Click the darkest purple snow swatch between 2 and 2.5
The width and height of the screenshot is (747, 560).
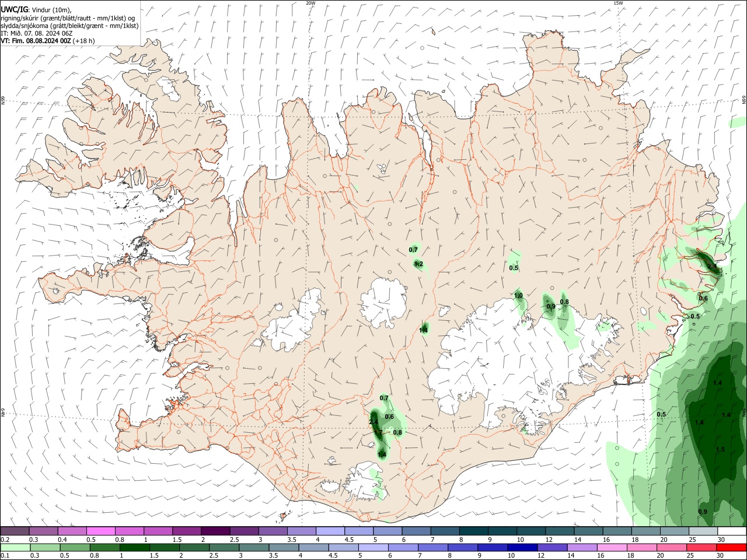(x=215, y=531)
